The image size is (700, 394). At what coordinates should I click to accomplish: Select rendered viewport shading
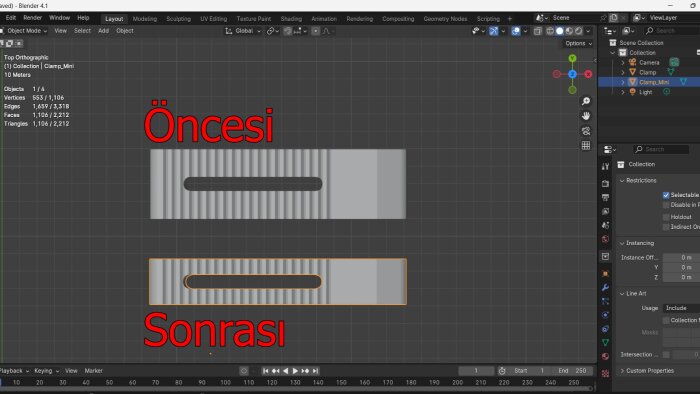coord(579,31)
